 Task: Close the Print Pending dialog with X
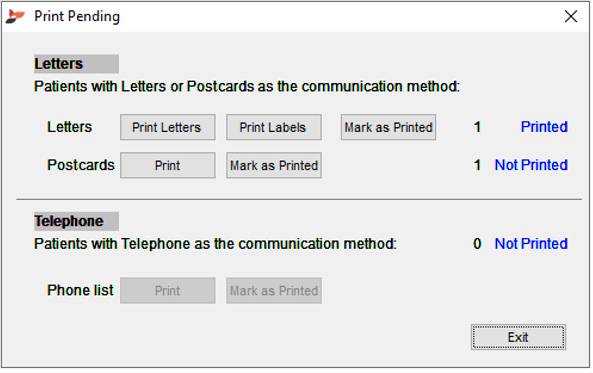pos(571,16)
